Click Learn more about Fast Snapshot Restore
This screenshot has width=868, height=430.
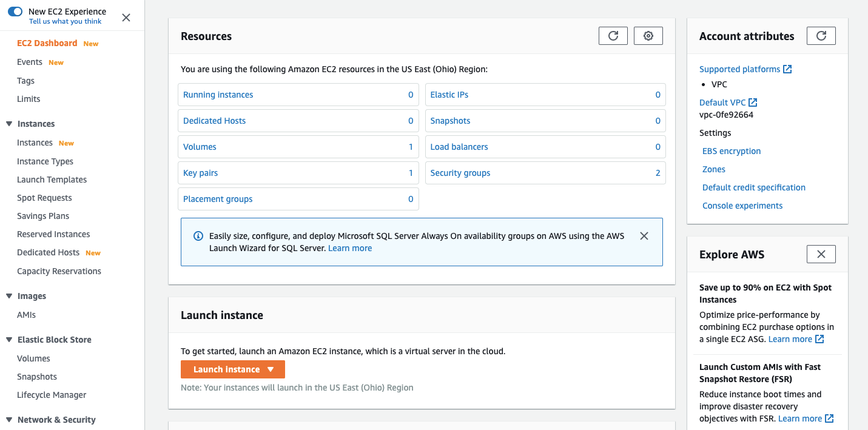click(800, 418)
